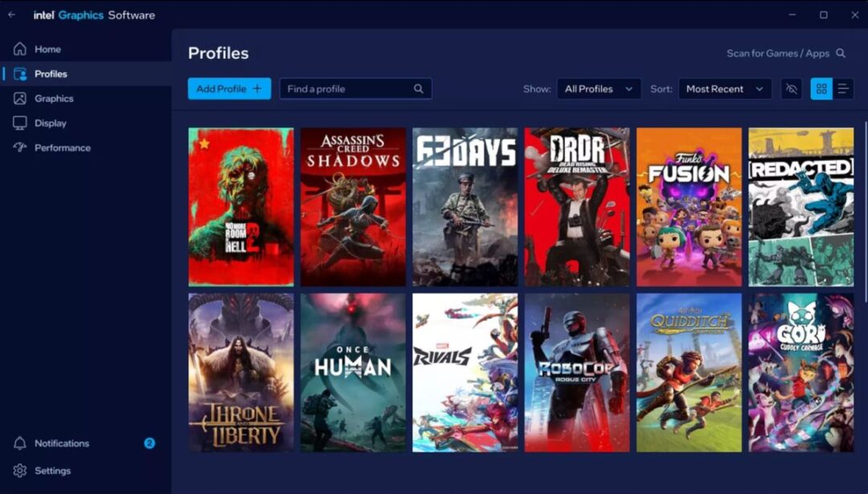This screenshot has height=494, width=868.
Task: Open Notifications with the bell icon
Action: click(20, 443)
